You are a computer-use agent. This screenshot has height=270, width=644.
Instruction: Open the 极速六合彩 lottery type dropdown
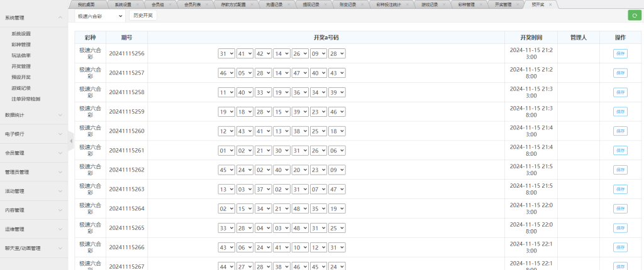click(99, 15)
